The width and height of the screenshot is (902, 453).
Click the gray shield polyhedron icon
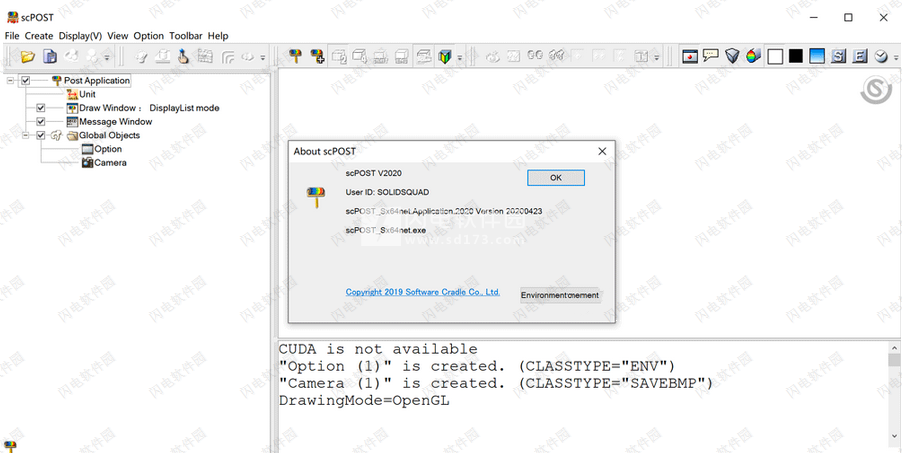[x=732, y=56]
